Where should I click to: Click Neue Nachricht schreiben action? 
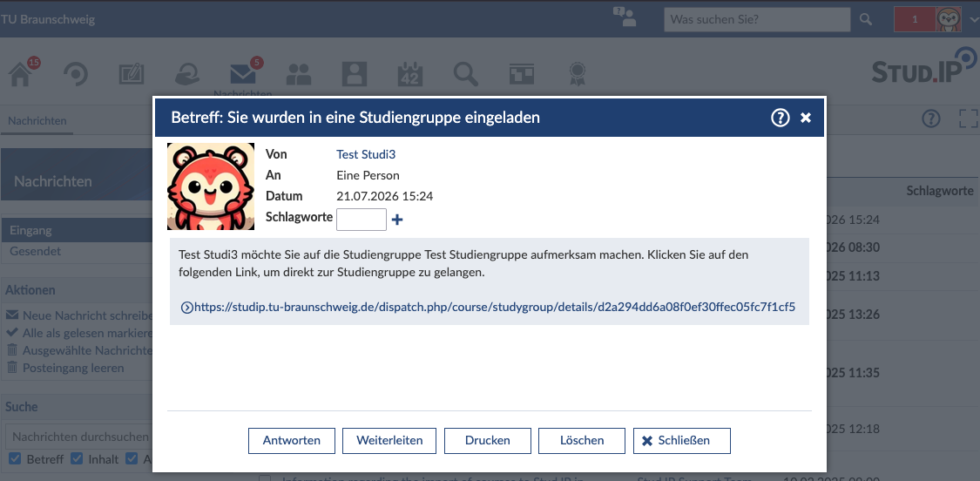pyautogui.click(x=80, y=315)
